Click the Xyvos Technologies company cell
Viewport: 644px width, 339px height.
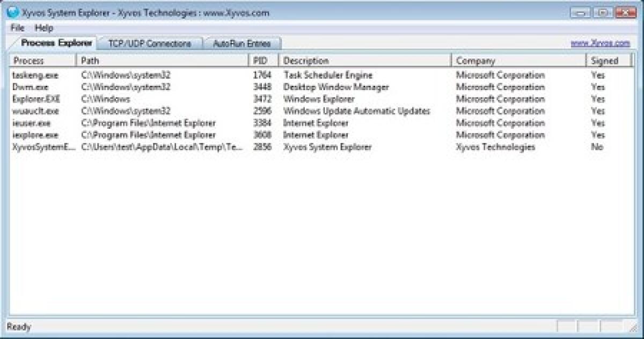495,147
